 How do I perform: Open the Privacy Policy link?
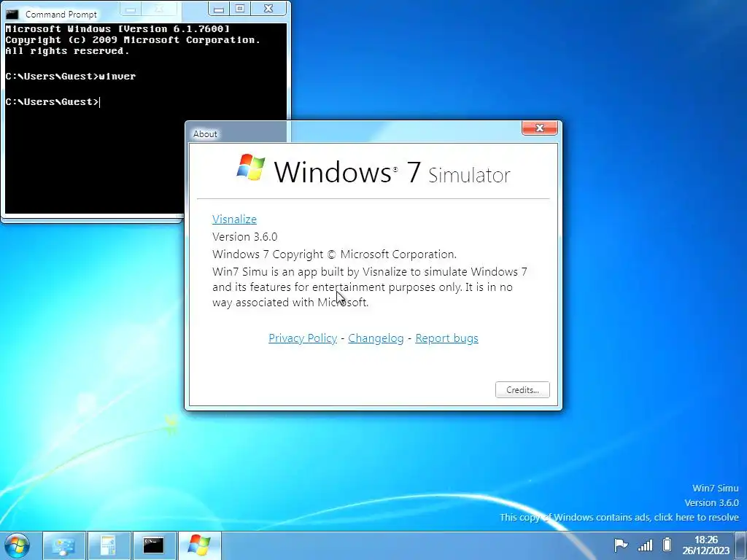coord(303,338)
